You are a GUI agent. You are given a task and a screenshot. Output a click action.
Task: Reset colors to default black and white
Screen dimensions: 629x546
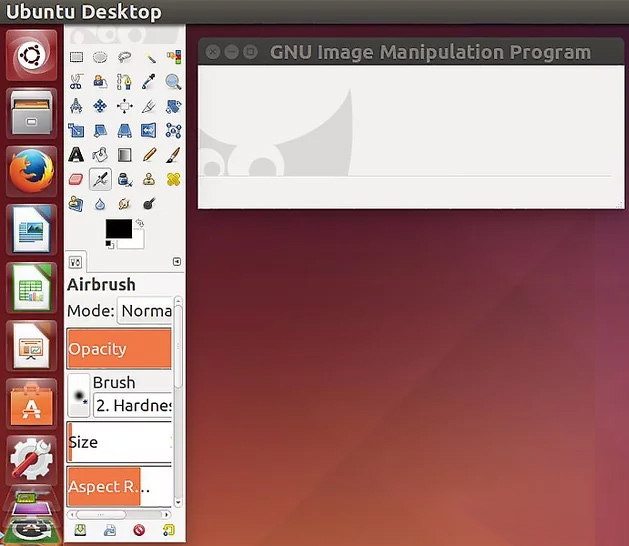pos(110,244)
